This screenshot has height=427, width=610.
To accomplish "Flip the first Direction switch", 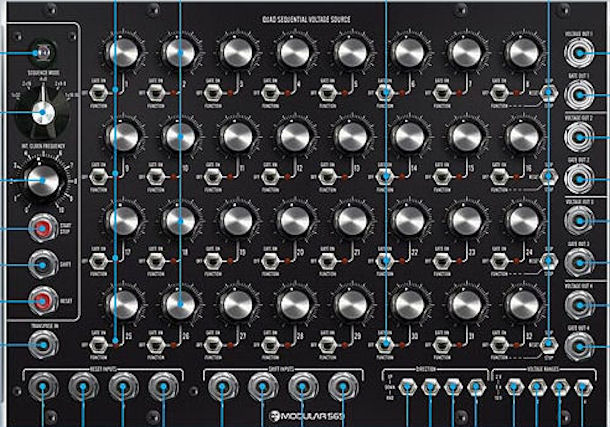I will coord(408,387).
